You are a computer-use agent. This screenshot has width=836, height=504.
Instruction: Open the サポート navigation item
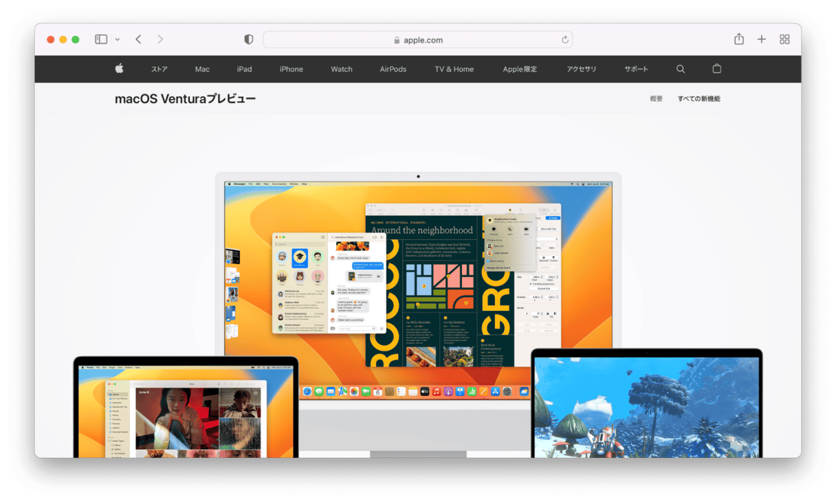637,69
